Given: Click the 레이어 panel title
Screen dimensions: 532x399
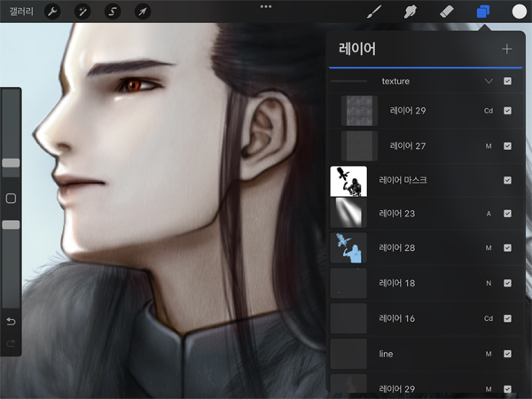Looking at the screenshot, I should (357, 49).
